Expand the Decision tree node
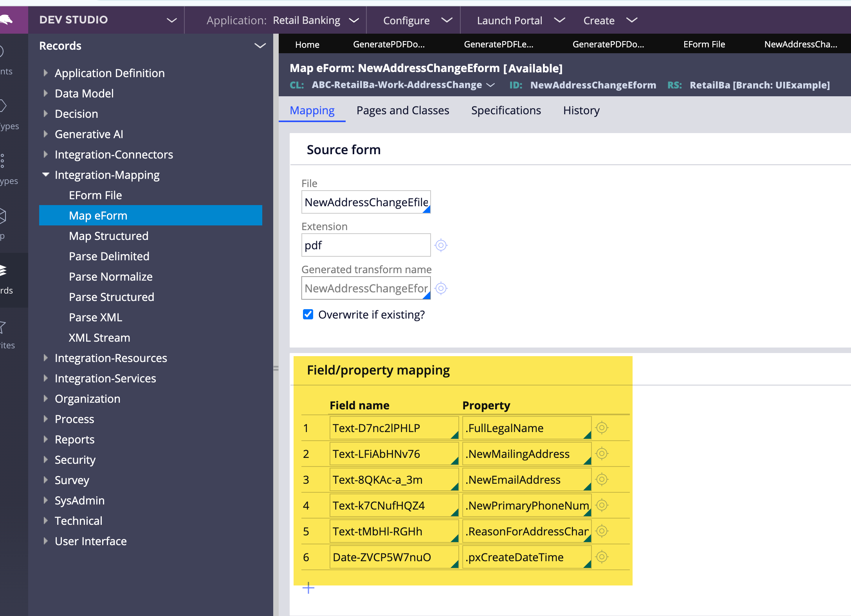The width and height of the screenshot is (851, 616). coord(45,113)
